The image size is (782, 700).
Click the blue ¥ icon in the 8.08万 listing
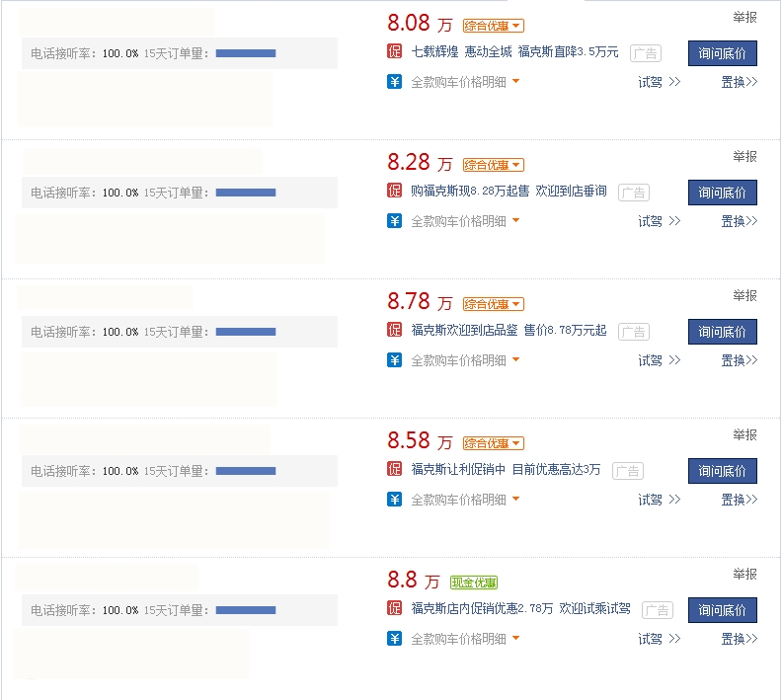395,82
